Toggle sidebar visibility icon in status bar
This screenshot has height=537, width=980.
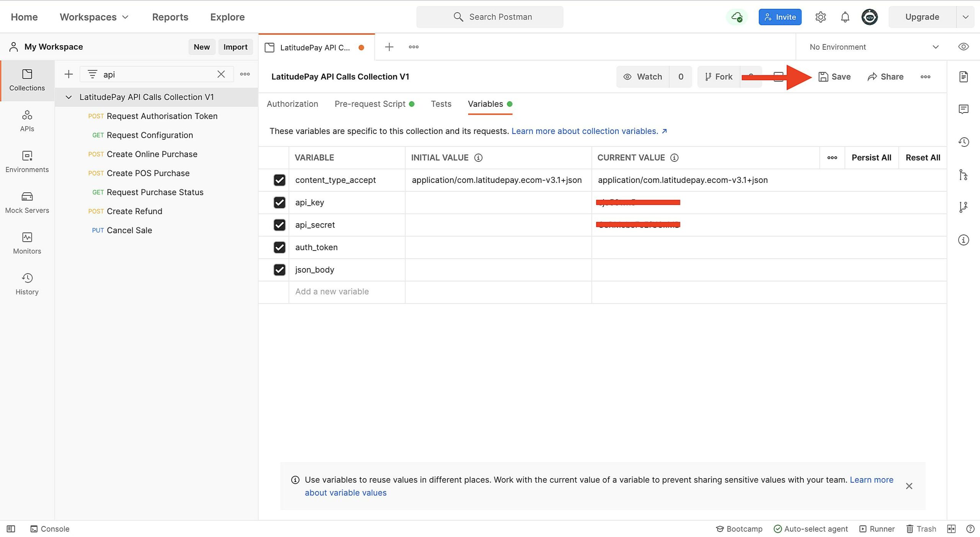point(11,529)
